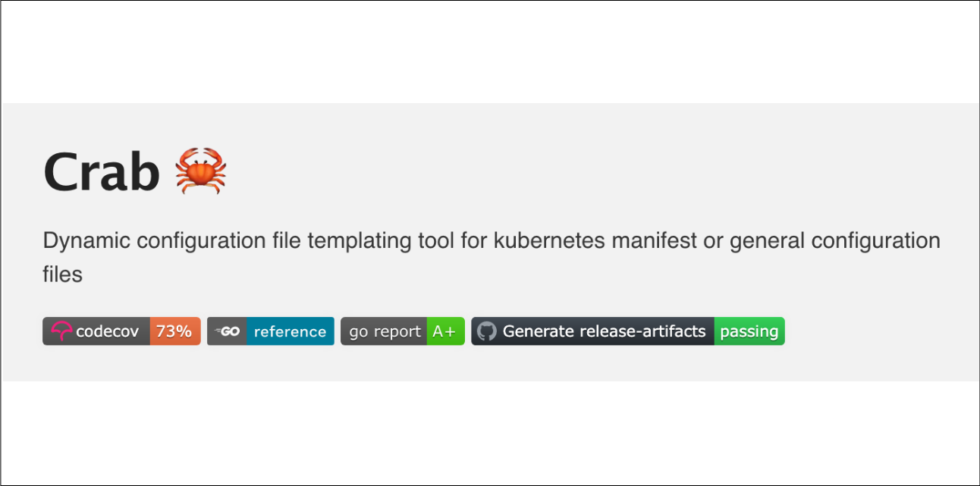Viewport: 980px width, 486px height.
Task: Open the codecov badge label text
Action: (x=107, y=331)
